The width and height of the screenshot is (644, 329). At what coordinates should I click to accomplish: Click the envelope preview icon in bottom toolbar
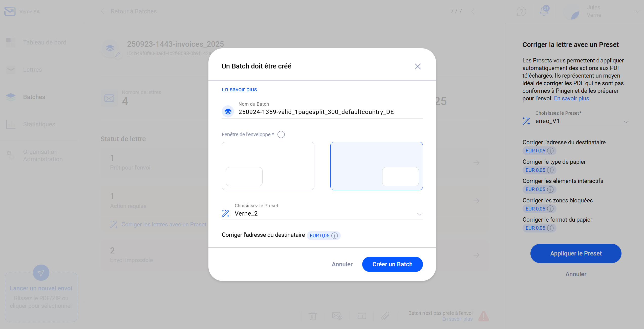pos(337,316)
